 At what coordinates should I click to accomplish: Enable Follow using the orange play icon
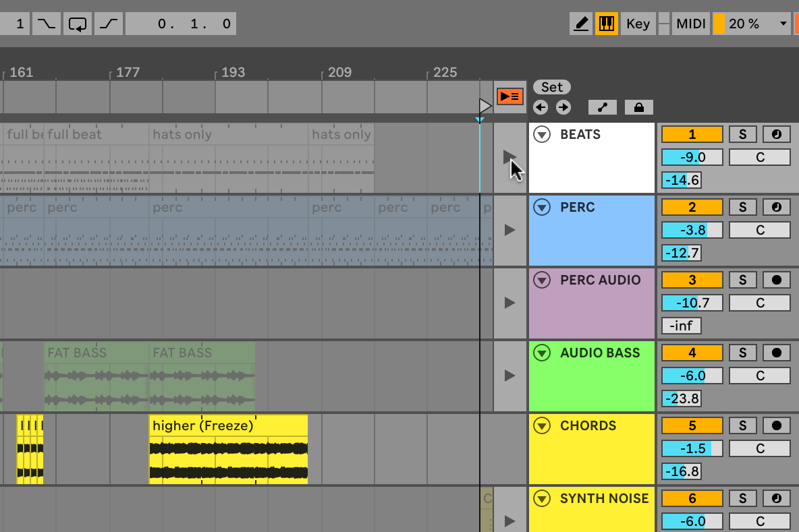click(x=510, y=96)
